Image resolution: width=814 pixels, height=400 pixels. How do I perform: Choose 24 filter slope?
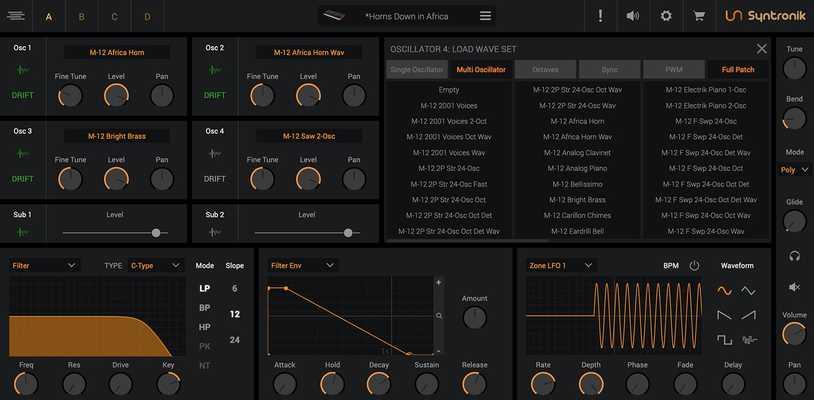click(235, 340)
